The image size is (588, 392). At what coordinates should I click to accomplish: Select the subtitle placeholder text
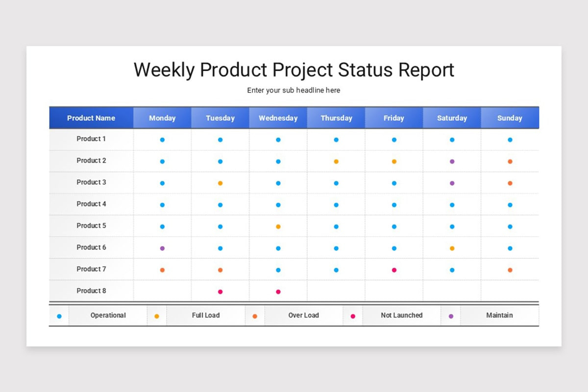(x=294, y=90)
